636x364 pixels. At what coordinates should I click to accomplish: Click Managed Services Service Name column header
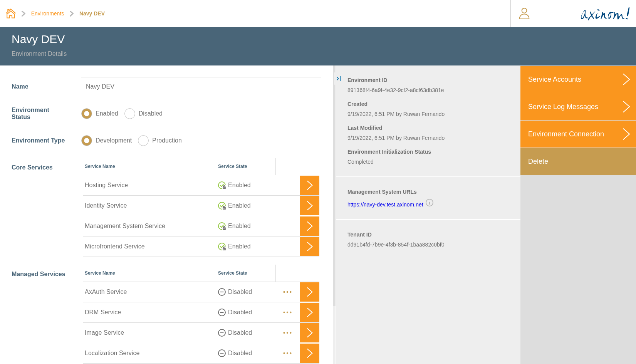point(100,273)
